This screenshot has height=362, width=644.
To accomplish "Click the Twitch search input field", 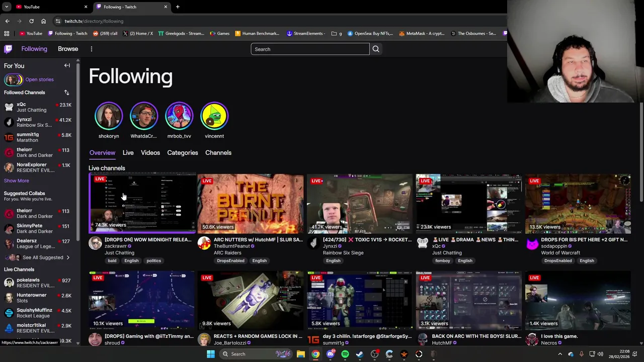I will click(x=310, y=49).
